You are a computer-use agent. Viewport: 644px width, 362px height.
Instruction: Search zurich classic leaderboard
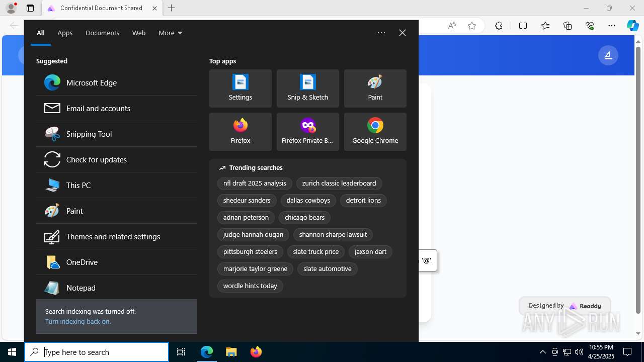(x=339, y=184)
